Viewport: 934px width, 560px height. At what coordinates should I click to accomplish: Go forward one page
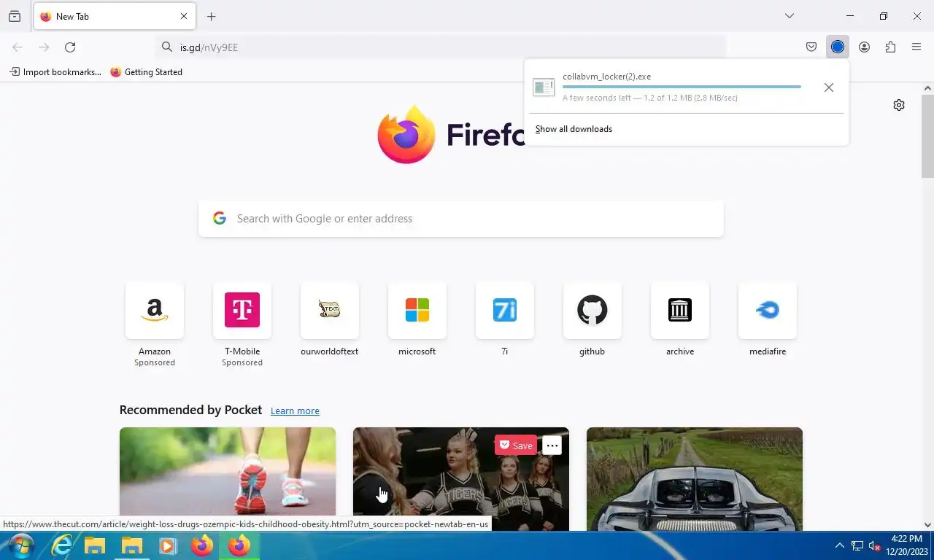(x=44, y=47)
